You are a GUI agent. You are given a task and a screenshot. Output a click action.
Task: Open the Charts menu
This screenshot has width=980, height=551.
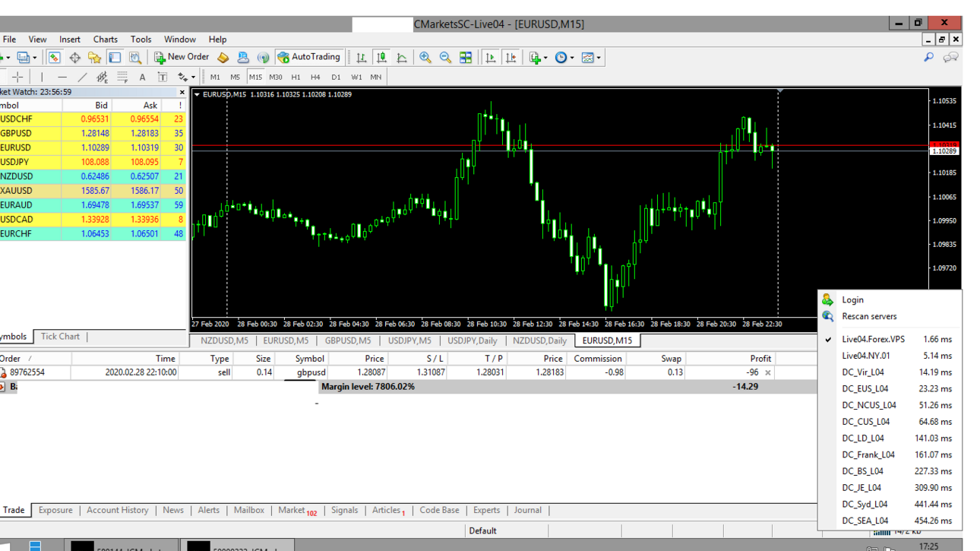point(106,40)
